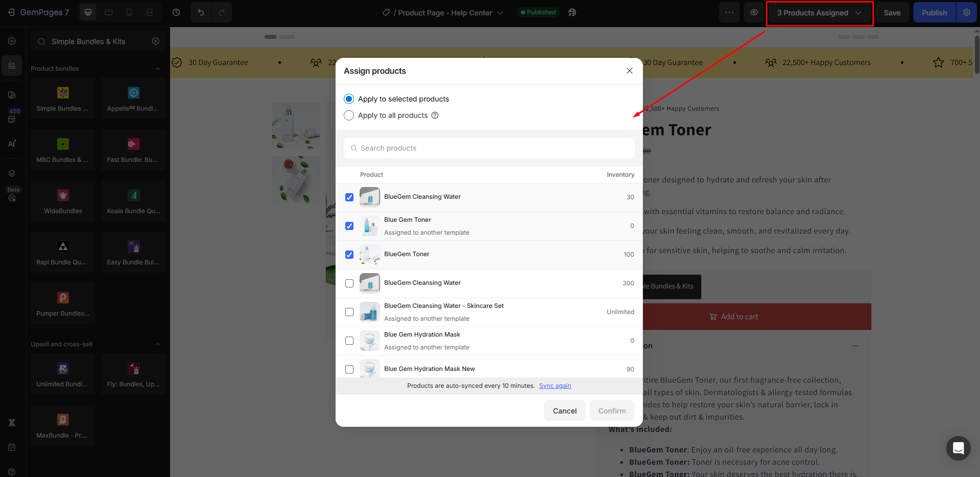
Task: Collapse Upsell and cross-sell section
Action: point(158,344)
